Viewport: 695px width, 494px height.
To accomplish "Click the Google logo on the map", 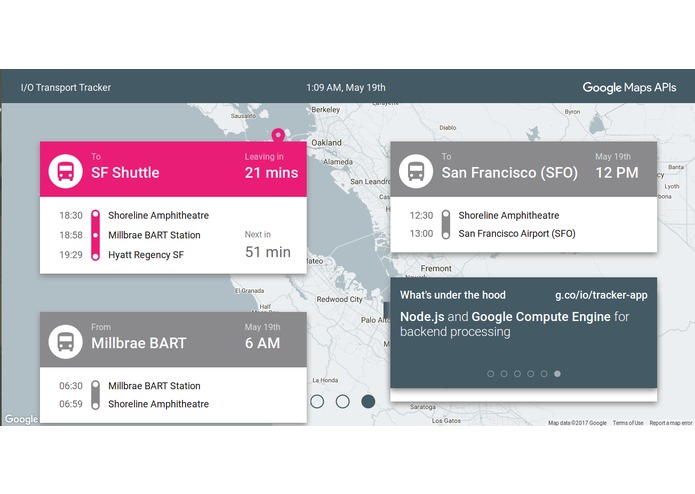I will pyautogui.click(x=21, y=419).
